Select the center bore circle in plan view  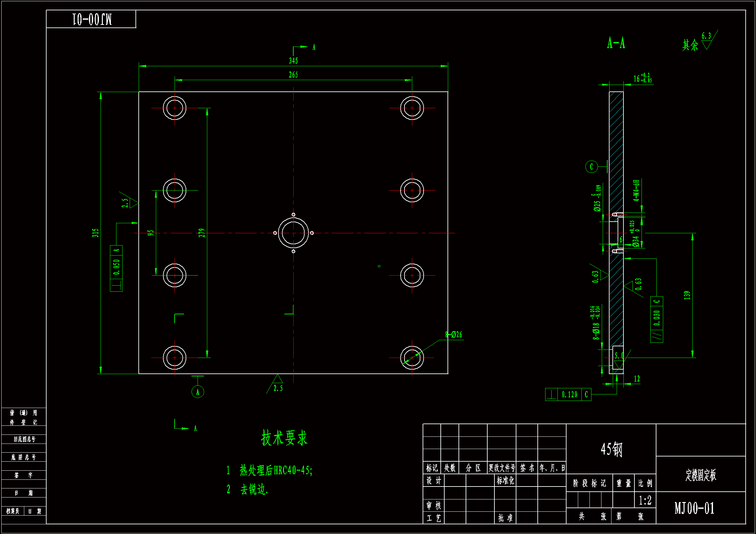[293, 233]
